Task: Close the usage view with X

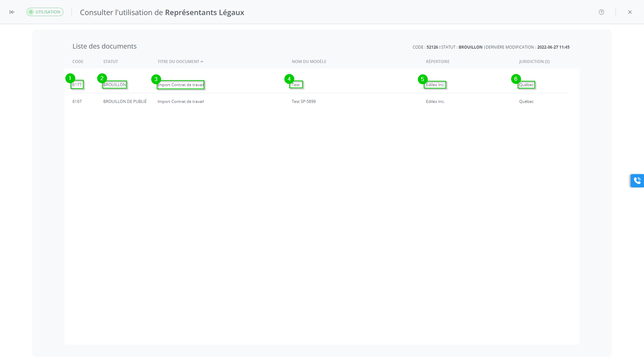Action: (x=630, y=12)
